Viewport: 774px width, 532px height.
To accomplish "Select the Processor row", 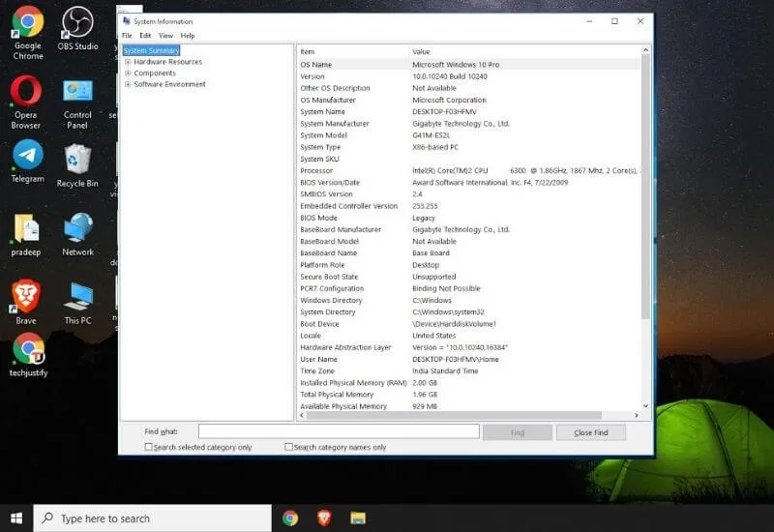I will click(469, 171).
